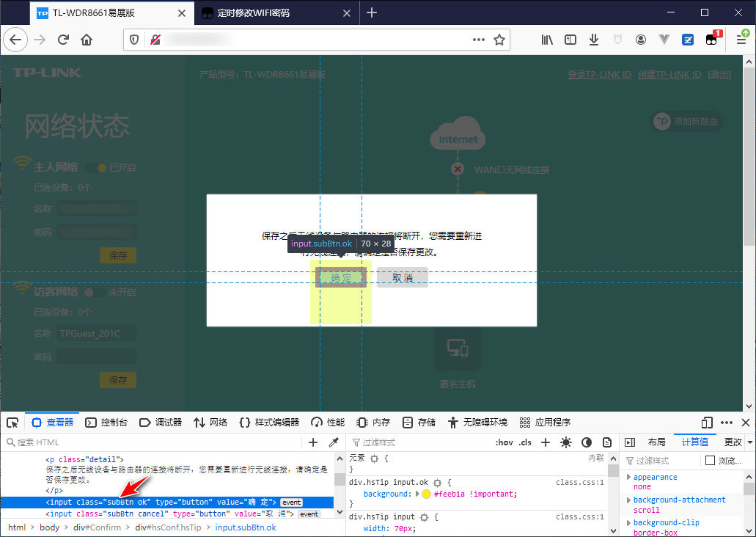
Task: Click the browser forward arrow button
Action: (x=40, y=40)
